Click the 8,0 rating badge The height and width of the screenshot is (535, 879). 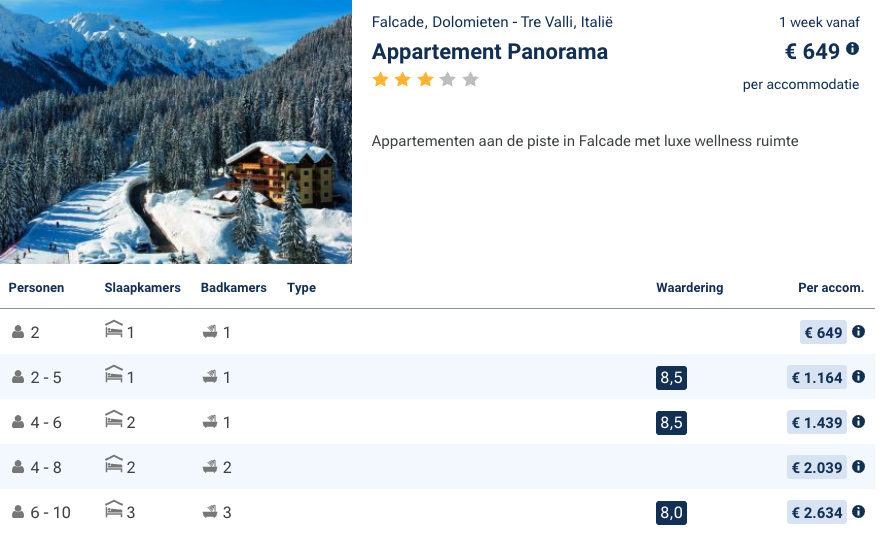671,513
